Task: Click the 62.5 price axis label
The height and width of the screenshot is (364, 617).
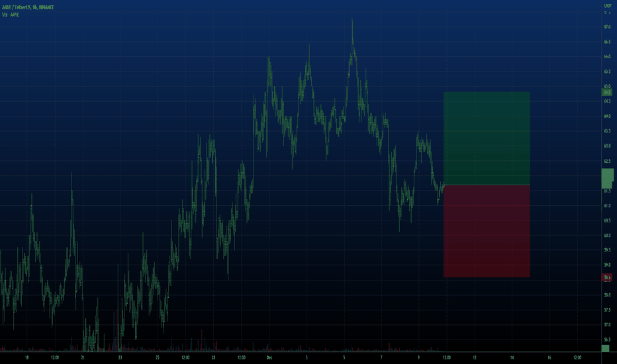Action: pyautogui.click(x=607, y=161)
